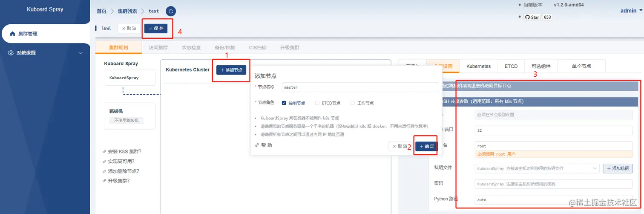Switch to the 状态检查 tab
Screen dimensions: 644x214
pyautogui.click(x=191, y=48)
